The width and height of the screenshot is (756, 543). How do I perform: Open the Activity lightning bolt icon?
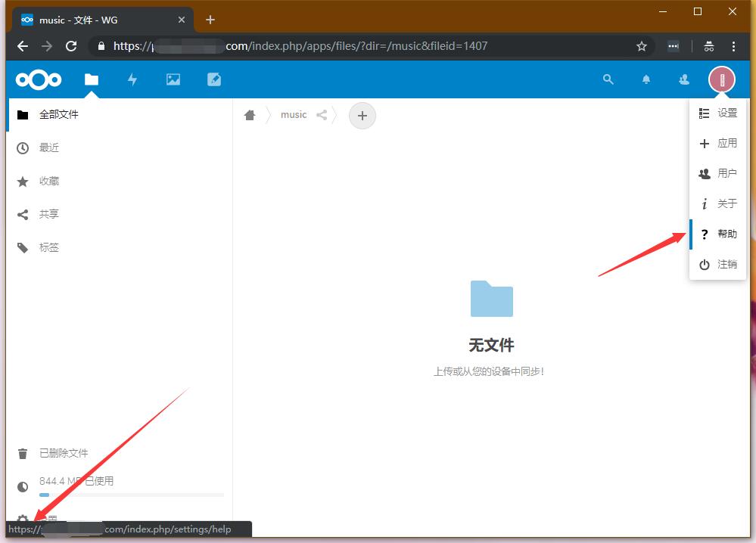132,79
